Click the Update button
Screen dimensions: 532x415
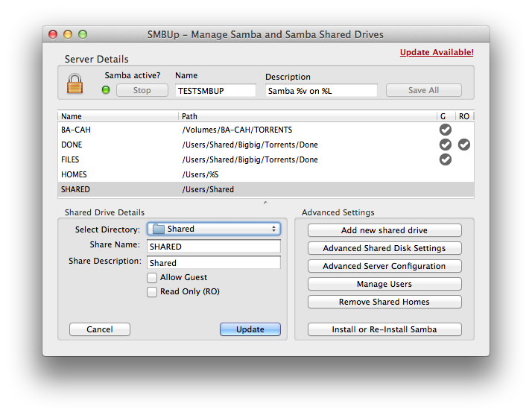[x=250, y=329]
